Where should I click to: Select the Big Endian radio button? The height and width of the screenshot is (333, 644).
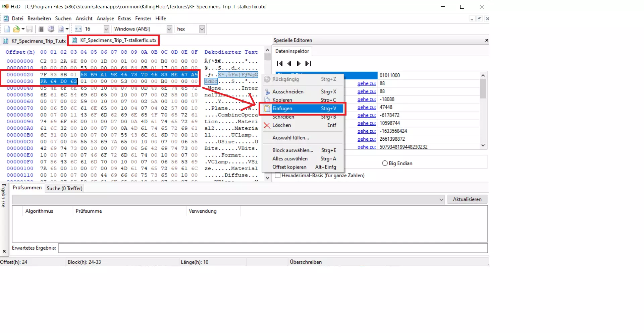click(x=385, y=163)
